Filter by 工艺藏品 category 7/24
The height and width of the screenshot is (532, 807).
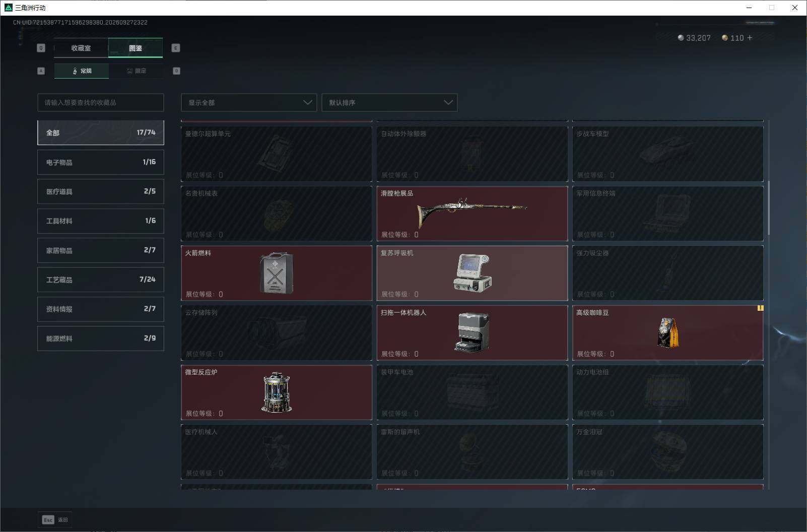(101, 280)
